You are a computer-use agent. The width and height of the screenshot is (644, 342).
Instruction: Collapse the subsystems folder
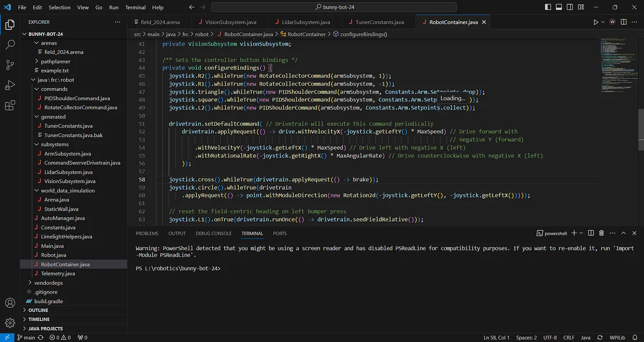pyautogui.click(x=54, y=144)
